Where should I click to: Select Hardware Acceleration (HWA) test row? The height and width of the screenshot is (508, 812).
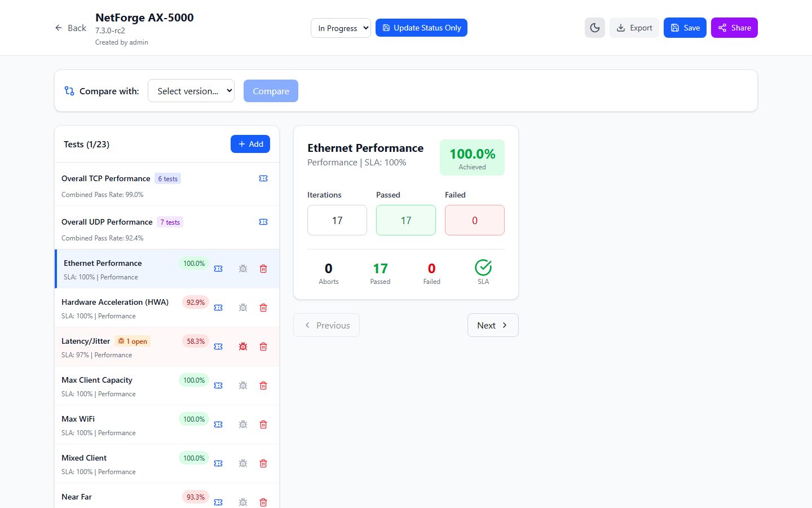(x=167, y=308)
